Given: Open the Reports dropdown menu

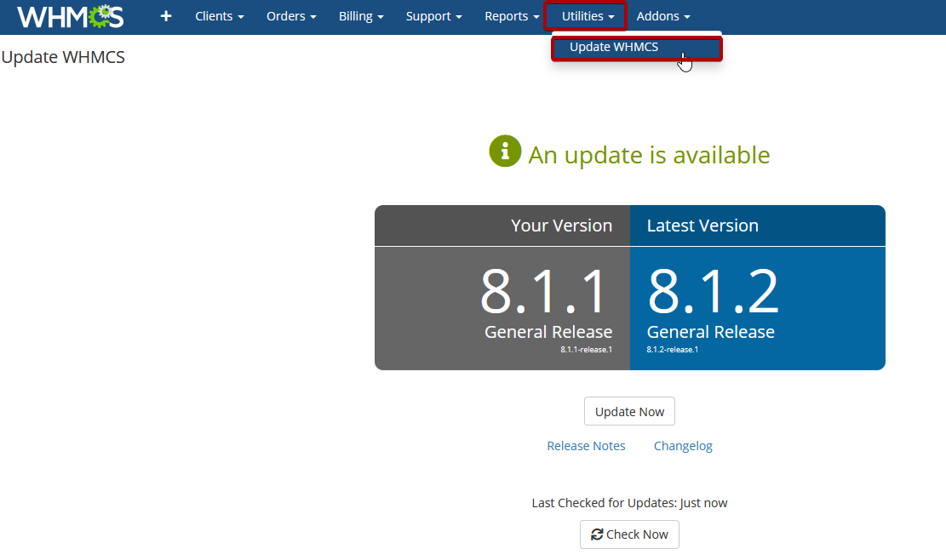Looking at the screenshot, I should coord(512,16).
